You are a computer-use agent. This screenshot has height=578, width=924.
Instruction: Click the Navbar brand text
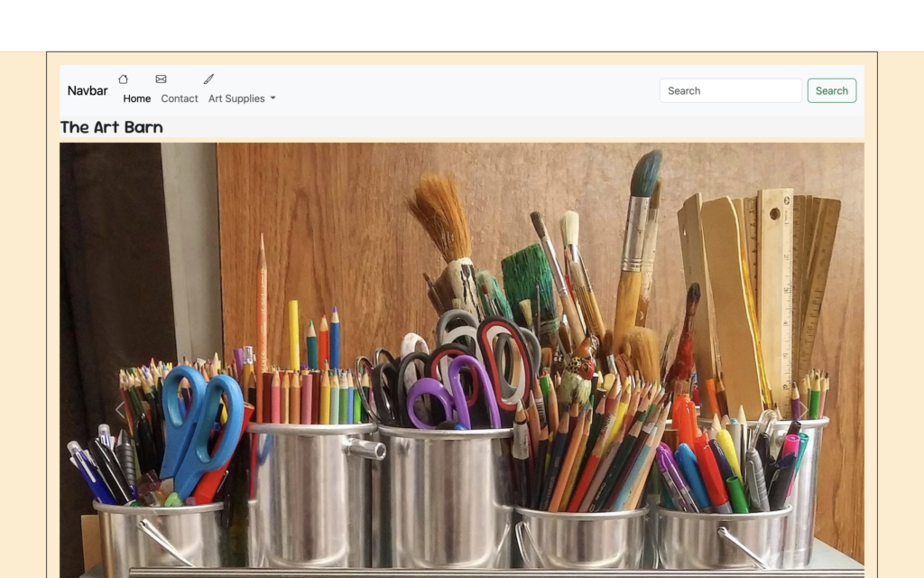point(88,91)
